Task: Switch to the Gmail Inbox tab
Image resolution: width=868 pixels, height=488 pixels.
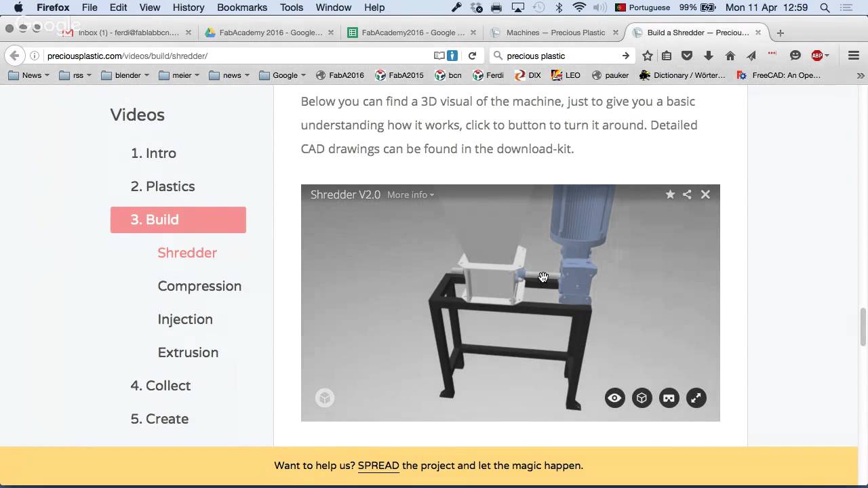Action: click(127, 33)
